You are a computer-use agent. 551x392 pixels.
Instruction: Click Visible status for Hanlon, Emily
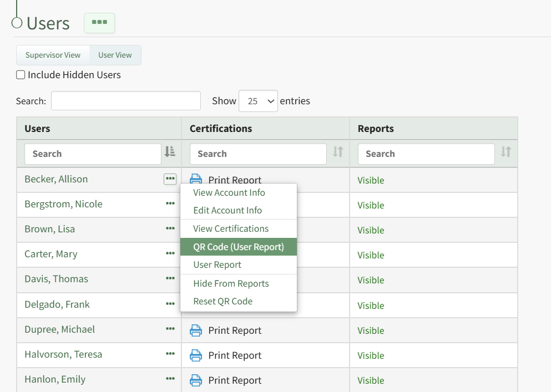pos(371,380)
